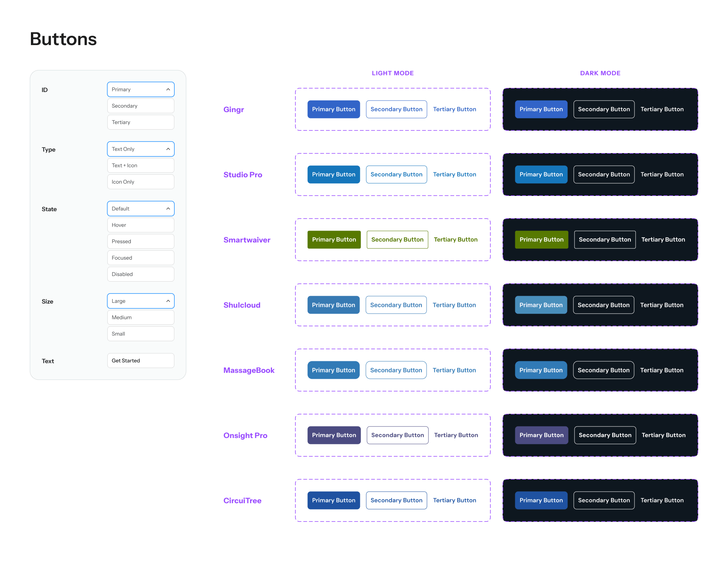Image resolution: width=728 pixels, height=587 pixels.
Task: Click Smartwaiver light mode Tertiary Button
Action: click(456, 239)
